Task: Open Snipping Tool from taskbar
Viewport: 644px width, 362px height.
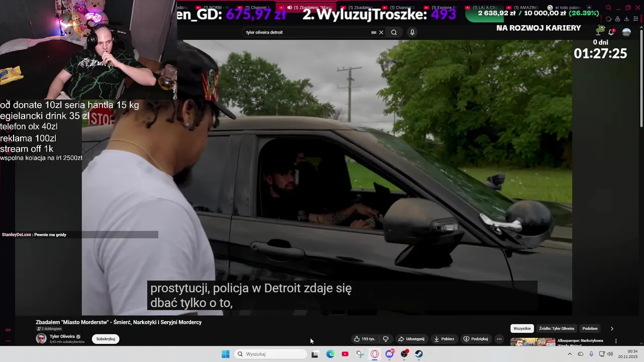Action: pyautogui.click(x=360, y=354)
